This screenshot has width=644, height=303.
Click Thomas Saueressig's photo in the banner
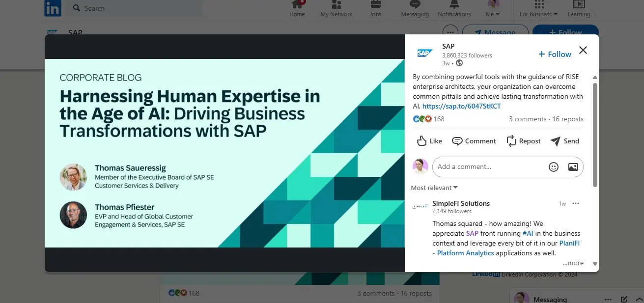(73, 177)
